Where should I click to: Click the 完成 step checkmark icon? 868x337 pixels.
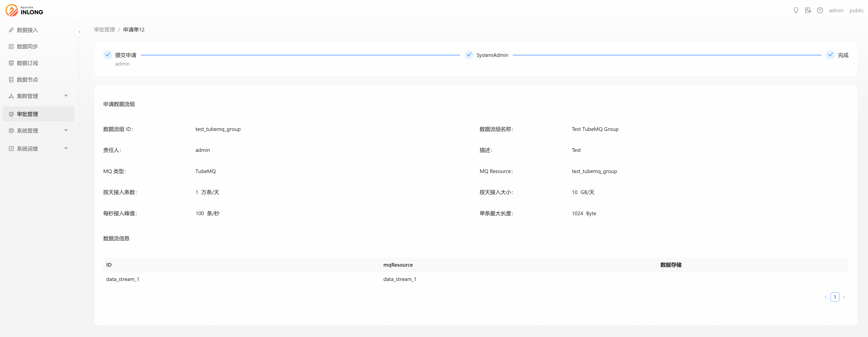[x=830, y=55]
